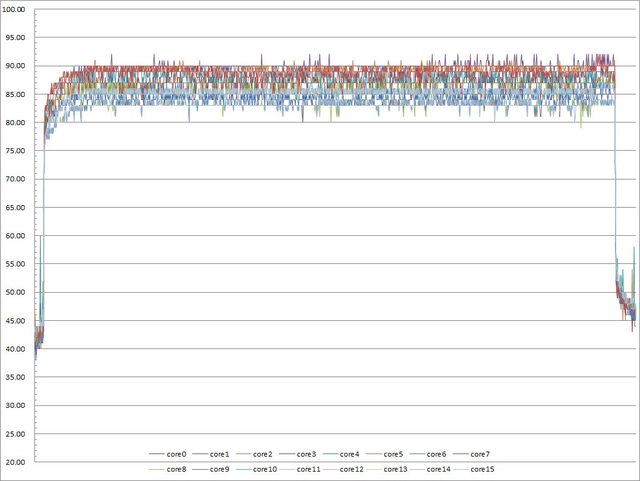Select the core5 legend entry
The image size is (640, 481).
[x=393, y=455]
